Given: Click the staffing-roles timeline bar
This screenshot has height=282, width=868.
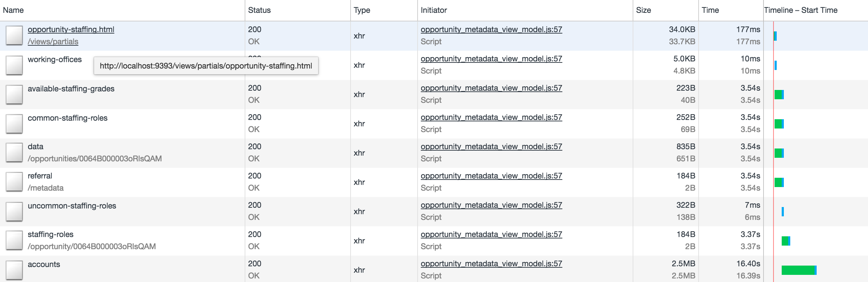Looking at the screenshot, I should [786, 241].
